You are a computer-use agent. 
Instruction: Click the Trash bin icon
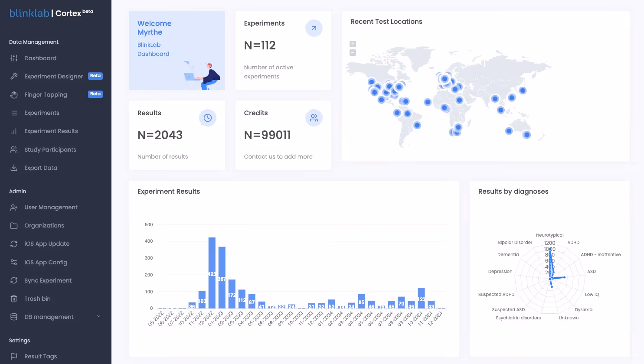tap(14, 299)
